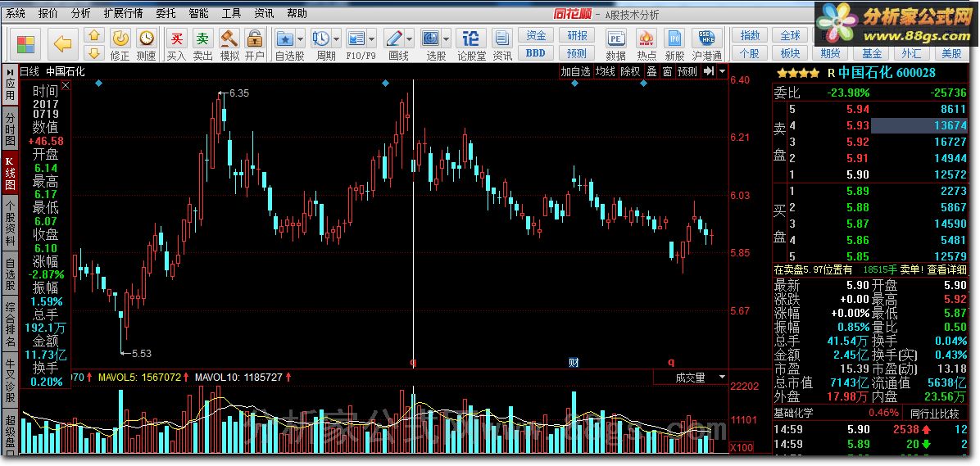Image resolution: width=980 pixels, height=466 pixels.
Task: Open the 工具 menu
Action: coord(231,13)
